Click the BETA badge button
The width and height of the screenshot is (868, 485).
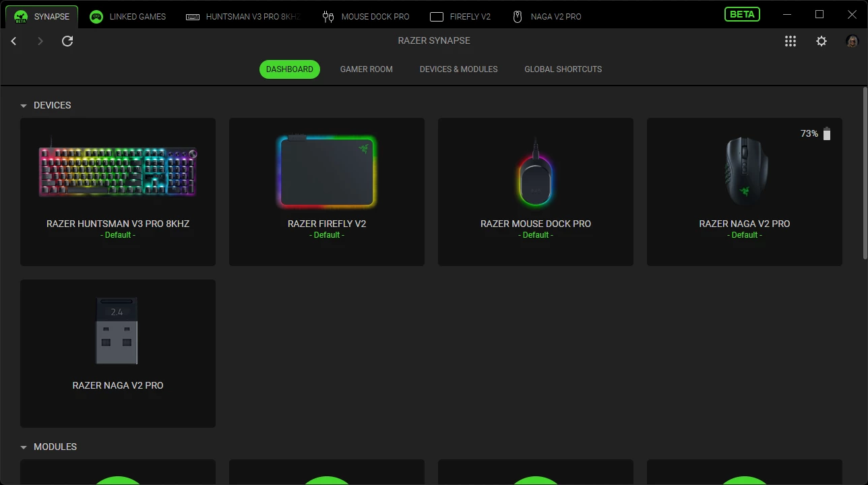[x=742, y=14]
